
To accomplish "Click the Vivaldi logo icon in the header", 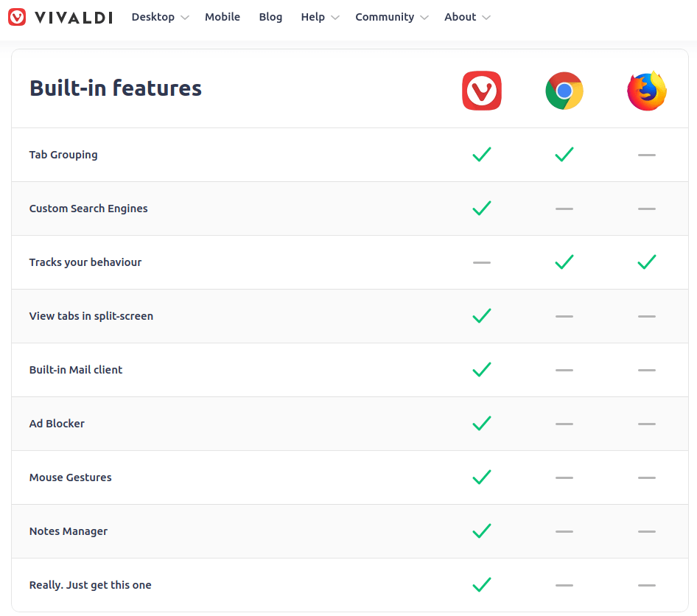I will [17, 18].
